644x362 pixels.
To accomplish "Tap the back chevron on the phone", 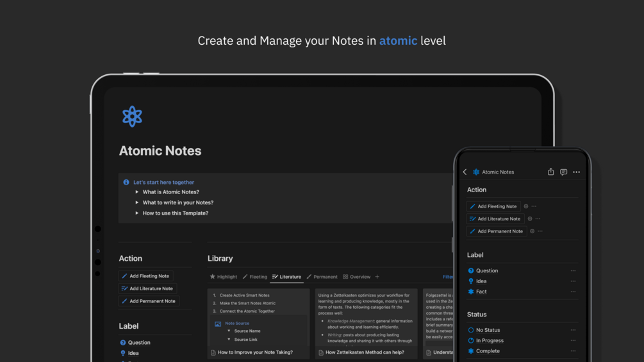I will coord(465,172).
